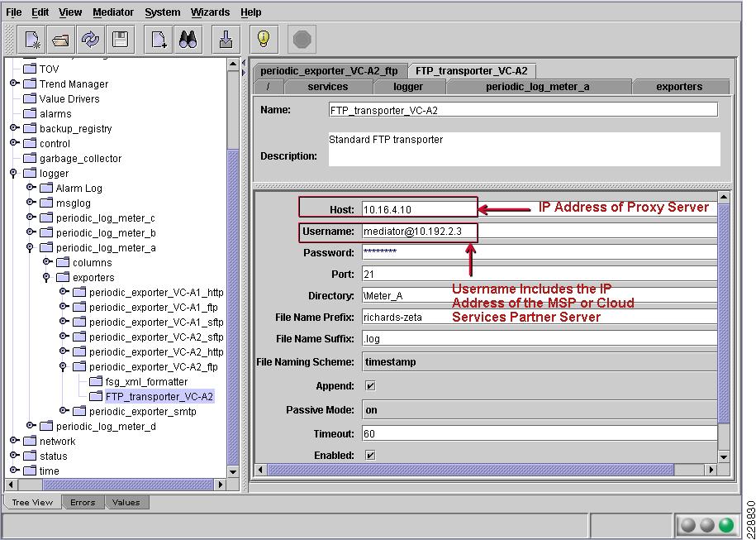Select periodic_exporter_smtp tree item

click(143, 412)
